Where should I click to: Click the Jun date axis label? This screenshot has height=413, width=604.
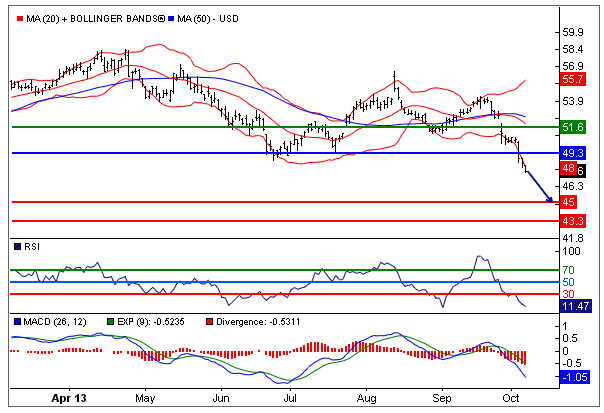(x=221, y=398)
